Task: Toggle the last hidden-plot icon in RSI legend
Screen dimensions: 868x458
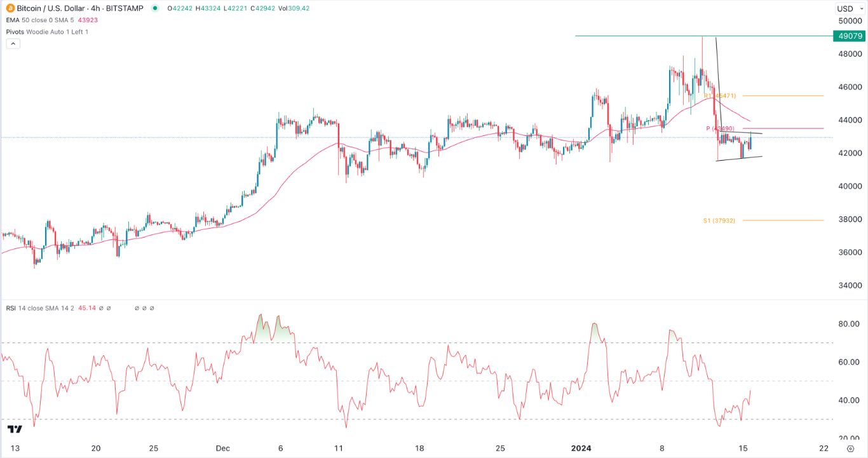Action: pyautogui.click(x=151, y=308)
